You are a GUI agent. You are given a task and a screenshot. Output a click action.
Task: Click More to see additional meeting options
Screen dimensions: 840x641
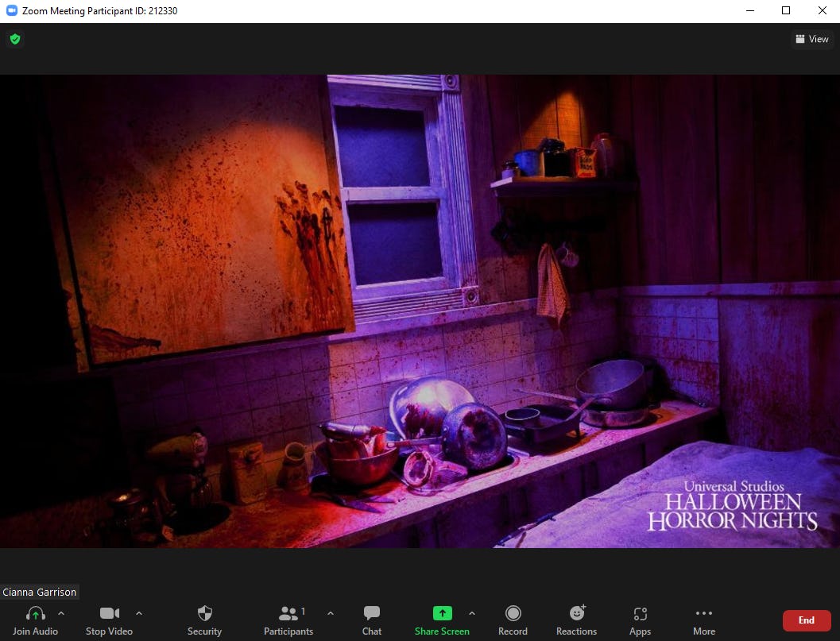pos(703,613)
